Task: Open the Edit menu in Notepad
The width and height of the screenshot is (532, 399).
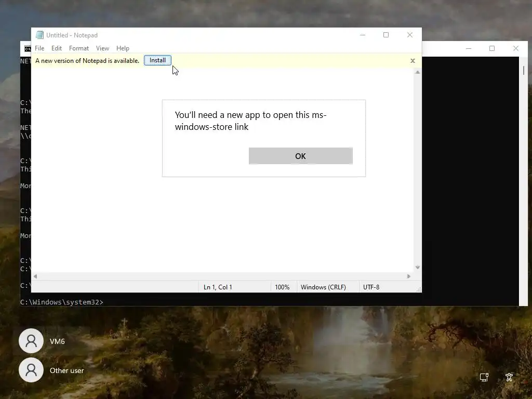Action: (56, 48)
